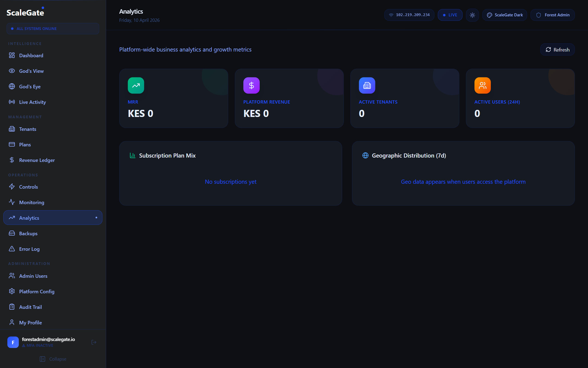The height and width of the screenshot is (368, 588).
Task: Open God's View from the sidebar
Action: tap(31, 71)
